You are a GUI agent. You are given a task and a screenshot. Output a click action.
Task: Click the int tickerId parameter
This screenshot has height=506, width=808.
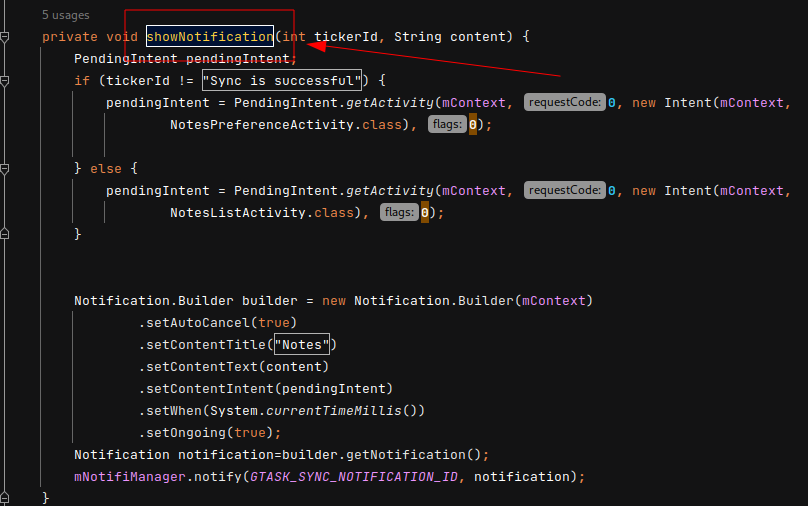(x=330, y=37)
